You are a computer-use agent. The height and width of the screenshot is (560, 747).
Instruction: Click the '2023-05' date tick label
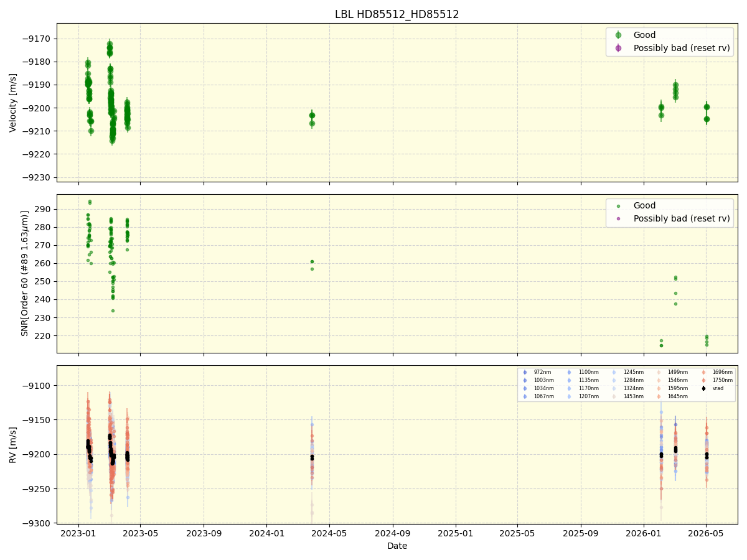coord(140,533)
